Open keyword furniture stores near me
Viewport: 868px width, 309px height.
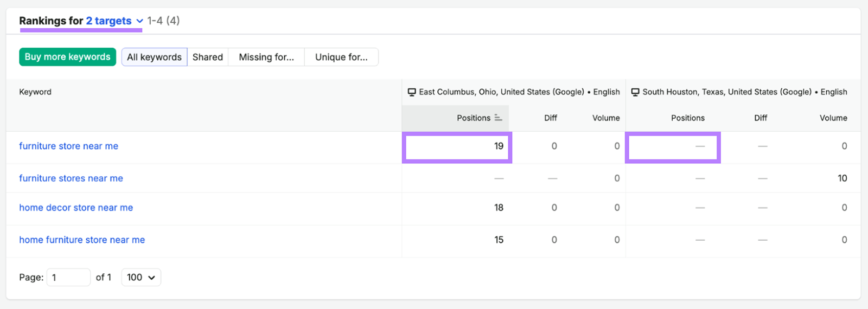(x=71, y=178)
